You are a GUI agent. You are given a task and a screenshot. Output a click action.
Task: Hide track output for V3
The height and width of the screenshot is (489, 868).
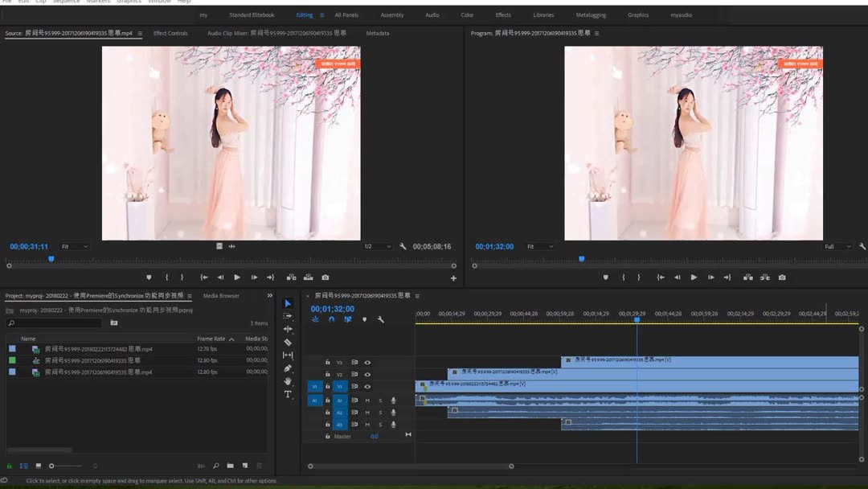[x=368, y=360]
